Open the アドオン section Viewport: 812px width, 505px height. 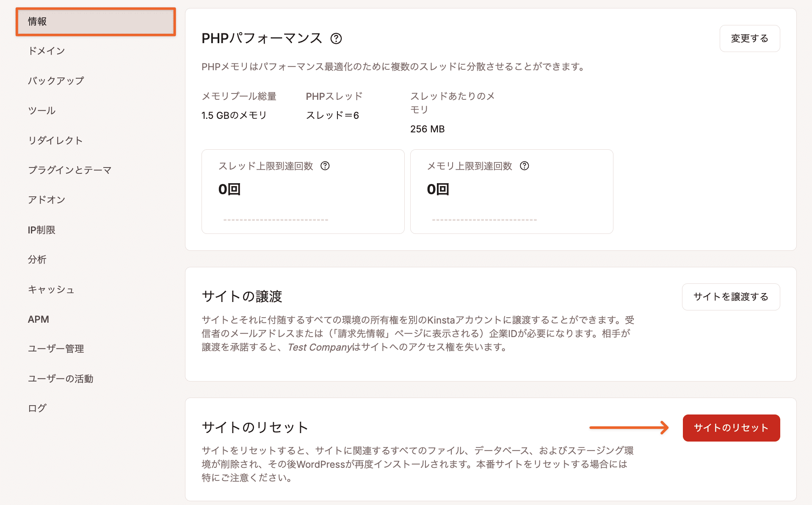coord(47,200)
